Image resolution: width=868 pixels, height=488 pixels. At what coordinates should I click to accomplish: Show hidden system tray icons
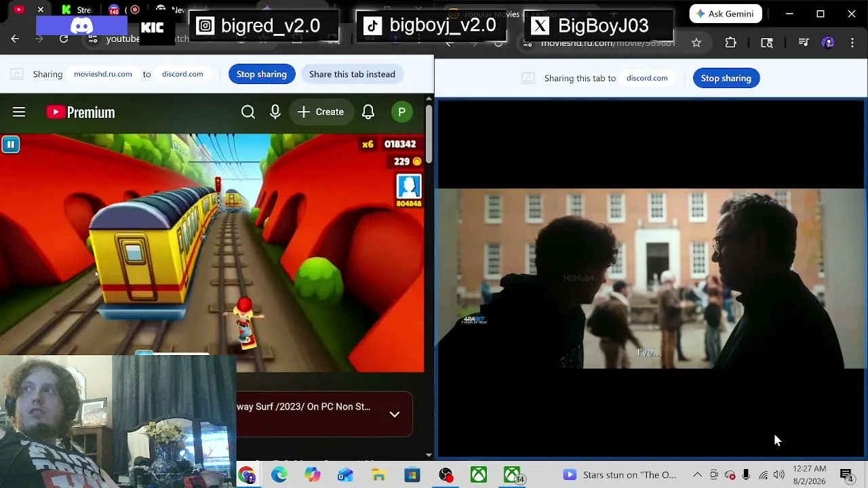(697, 475)
